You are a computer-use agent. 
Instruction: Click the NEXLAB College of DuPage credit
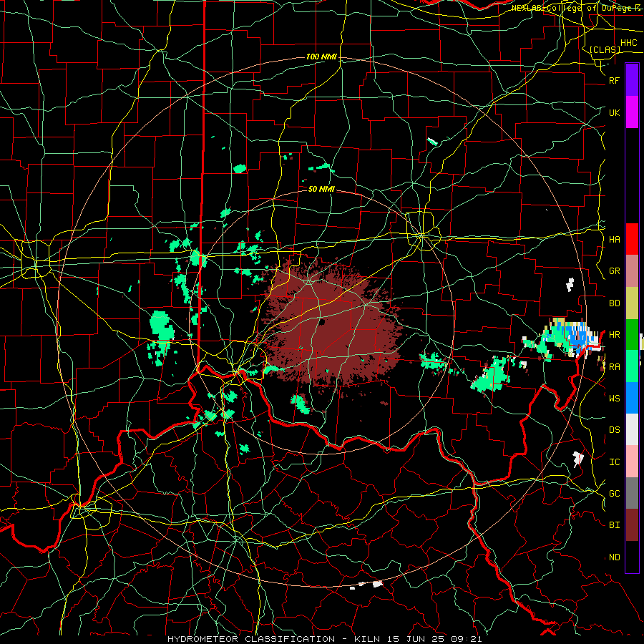click(x=577, y=8)
